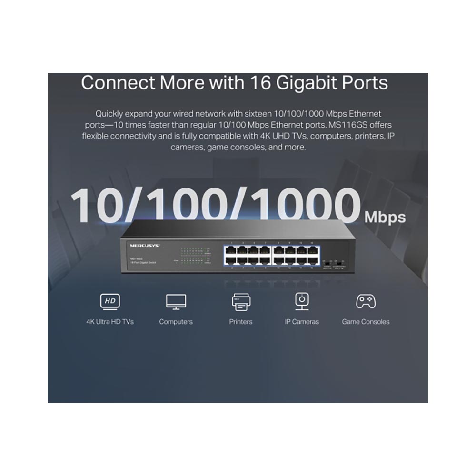
Task: Select the IP camera icon
Action: [x=302, y=301]
